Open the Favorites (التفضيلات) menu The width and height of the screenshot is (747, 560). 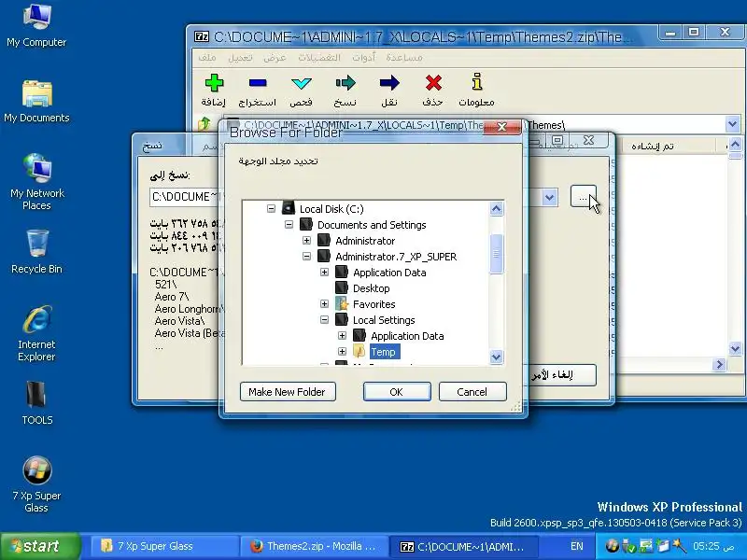[x=319, y=58]
